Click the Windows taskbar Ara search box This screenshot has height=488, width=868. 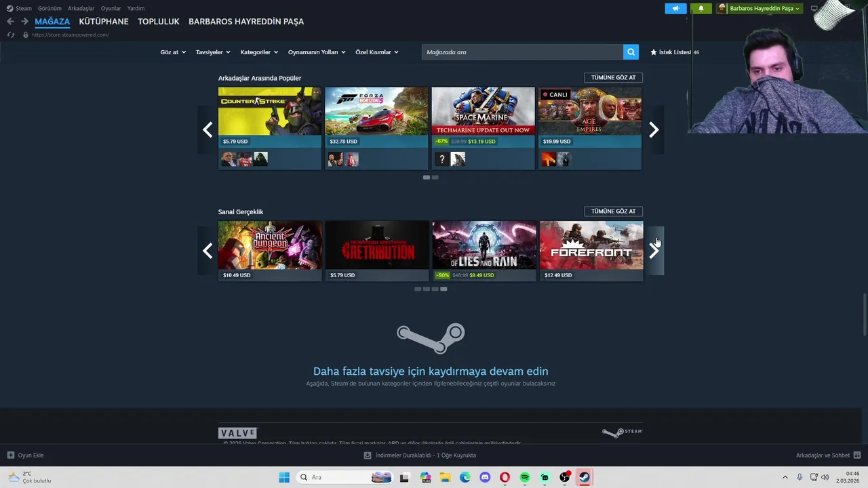[x=346, y=477]
